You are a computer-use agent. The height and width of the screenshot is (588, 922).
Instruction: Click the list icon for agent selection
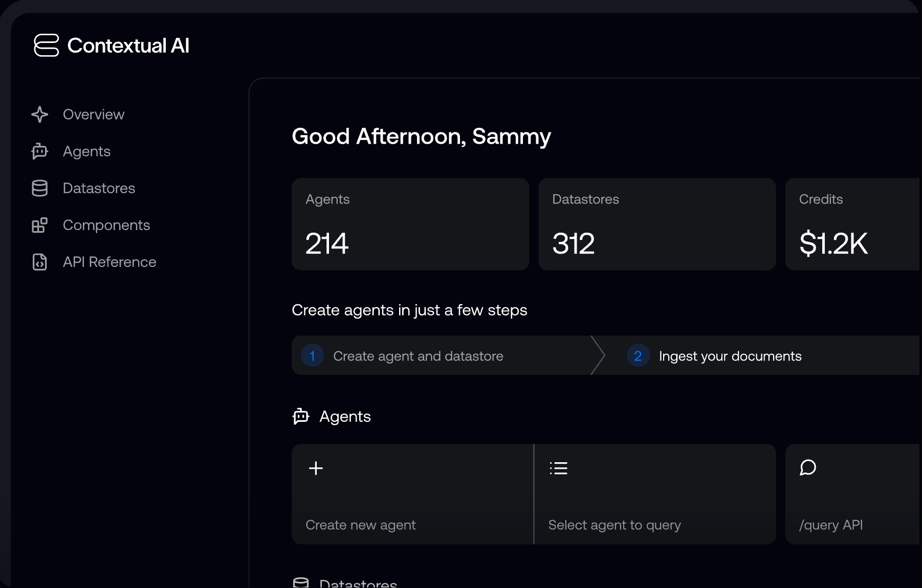click(x=558, y=468)
